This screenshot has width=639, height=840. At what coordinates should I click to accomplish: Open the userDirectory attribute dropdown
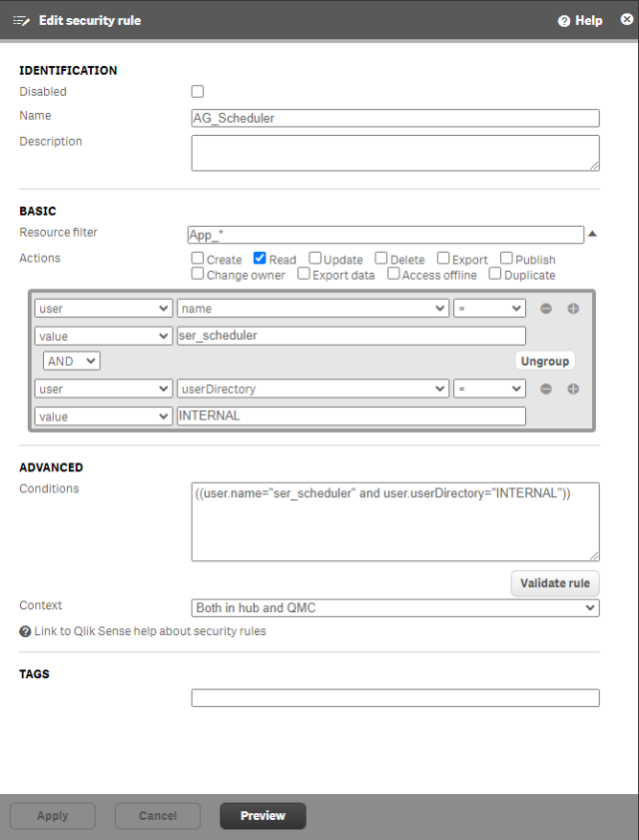pos(313,389)
